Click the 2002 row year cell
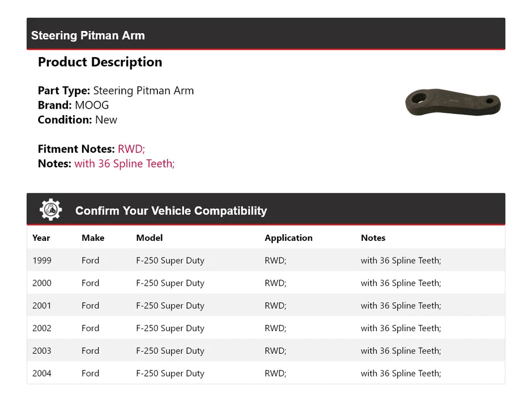This screenshot has width=532, height=402. pyautogui.click(x=42, y=328)
